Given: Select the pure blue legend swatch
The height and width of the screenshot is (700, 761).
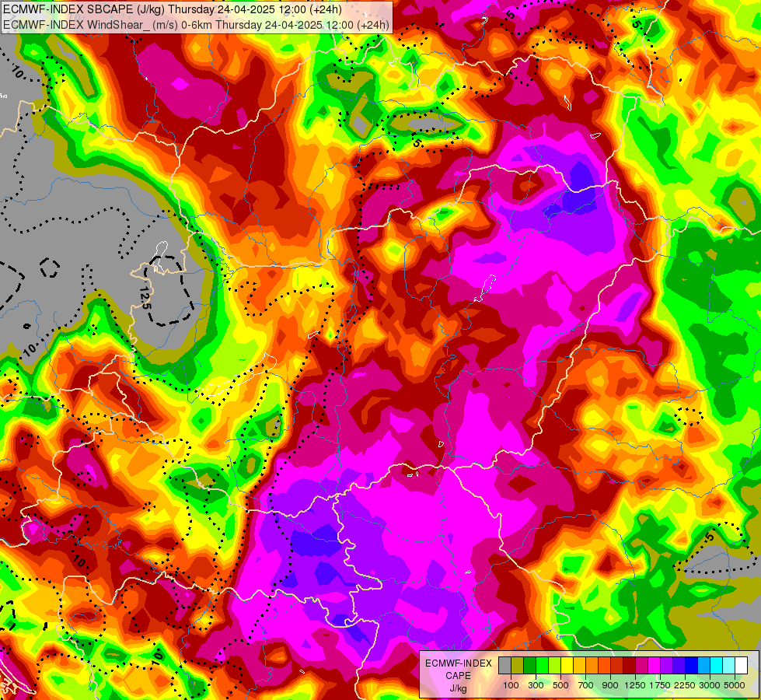Looking at the screenshot, I should coord(691,665).
